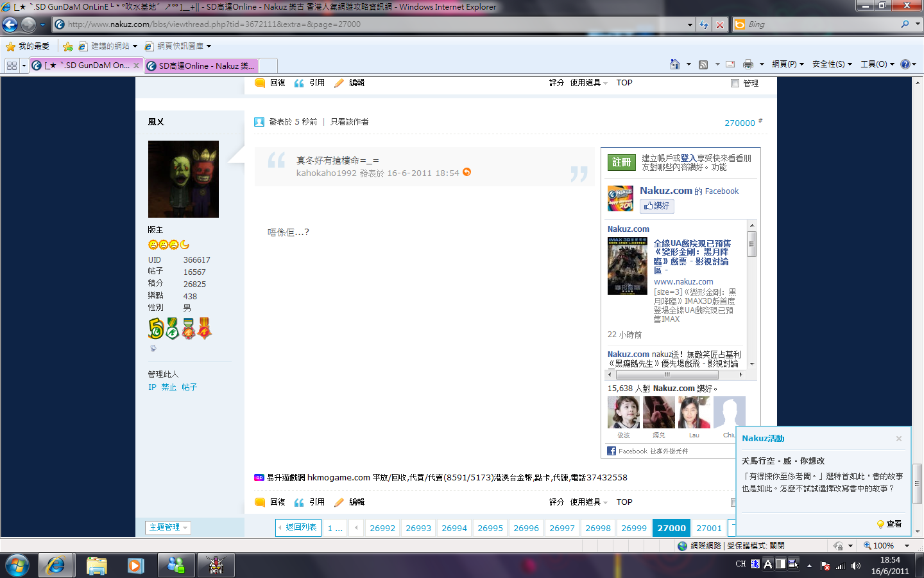Open the 使用道具 dropdown in top post bar
The width and height of the screenshot is (924, 578).
pos(588,83)
